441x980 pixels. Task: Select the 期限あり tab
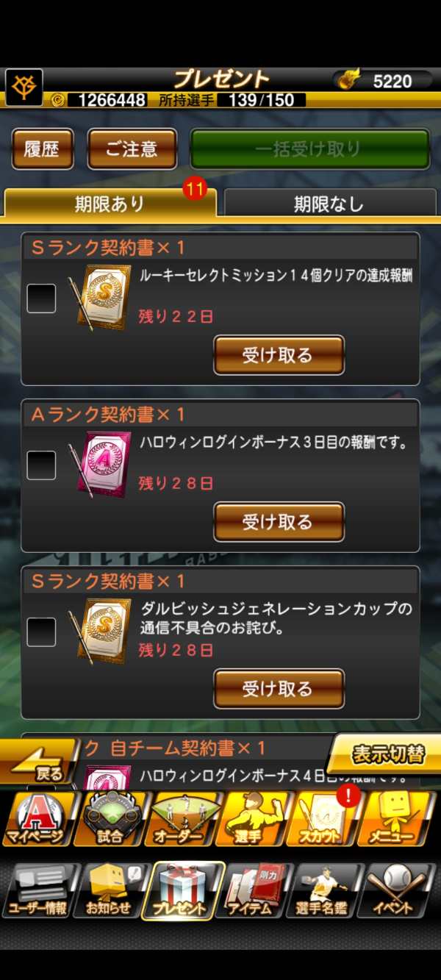click(x=110, y=204)
